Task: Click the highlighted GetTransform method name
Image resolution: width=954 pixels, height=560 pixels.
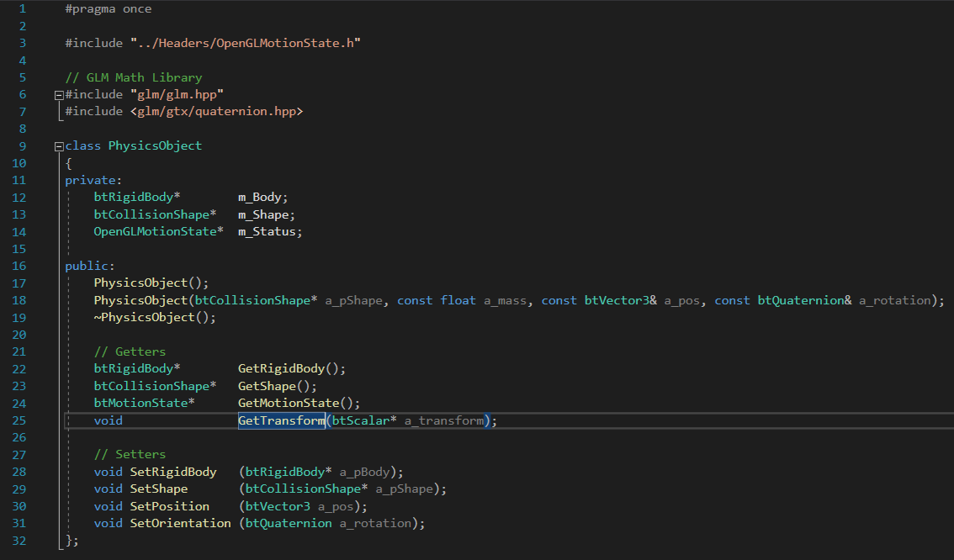Action: coord(282,420)
